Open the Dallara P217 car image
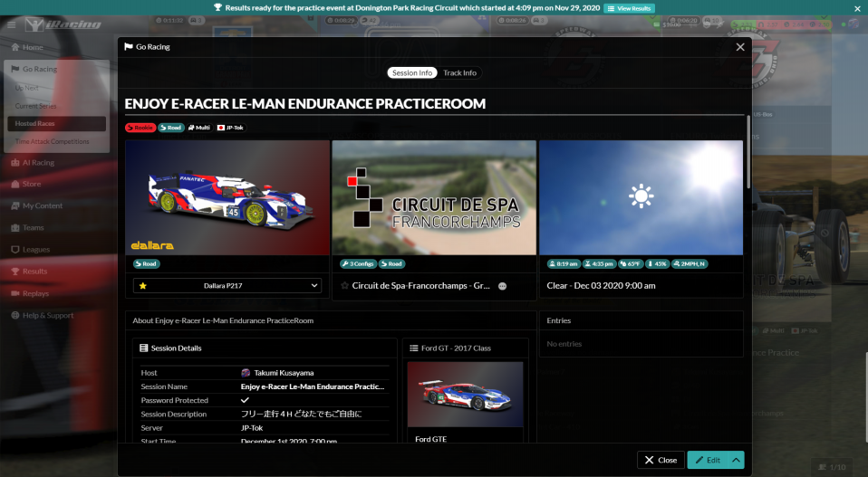Screen dimensions: 868x477 (227, 198)
